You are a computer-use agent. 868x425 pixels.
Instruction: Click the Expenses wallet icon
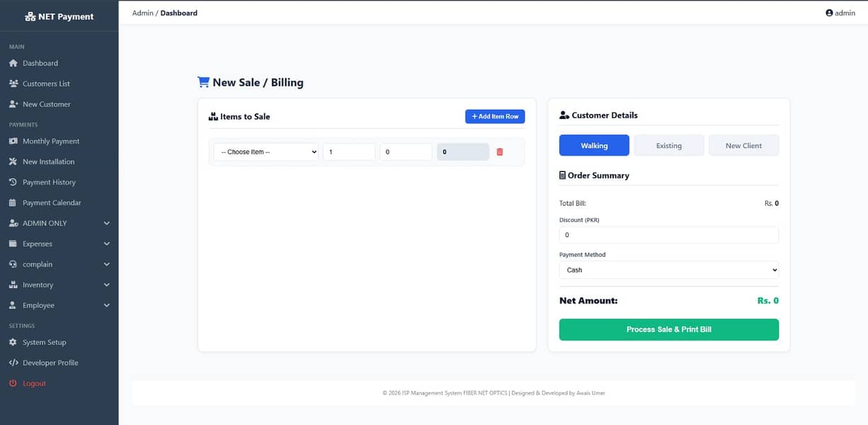[x=13, y=244]
